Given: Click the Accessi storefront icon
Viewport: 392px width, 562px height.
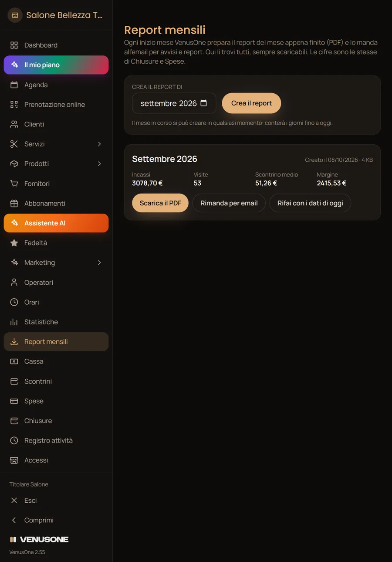Looking at the screenshot, I should [x=14, y=460].
